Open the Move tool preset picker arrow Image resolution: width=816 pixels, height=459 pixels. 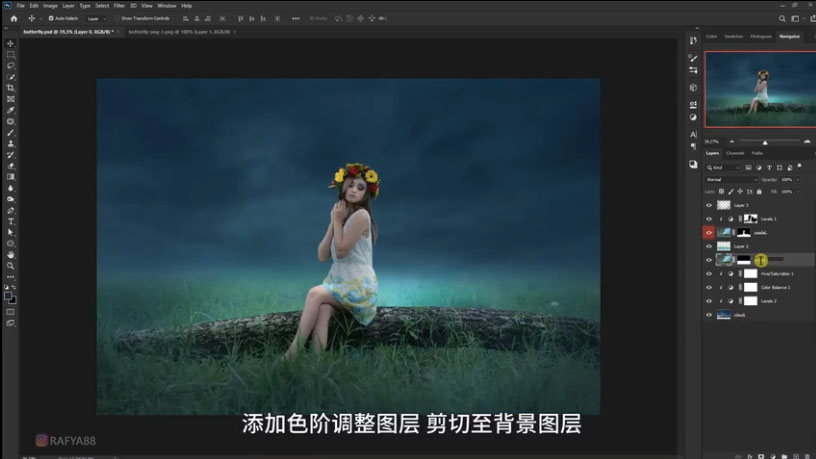pos(41,19)
